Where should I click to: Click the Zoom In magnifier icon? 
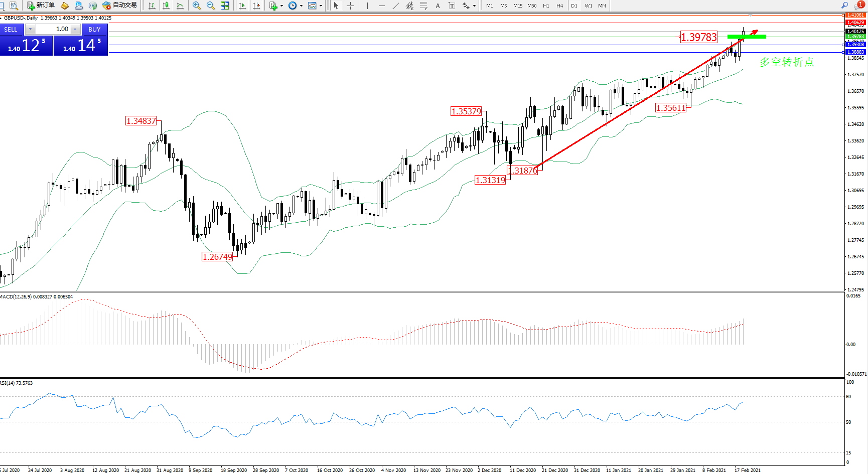point(196,6)
